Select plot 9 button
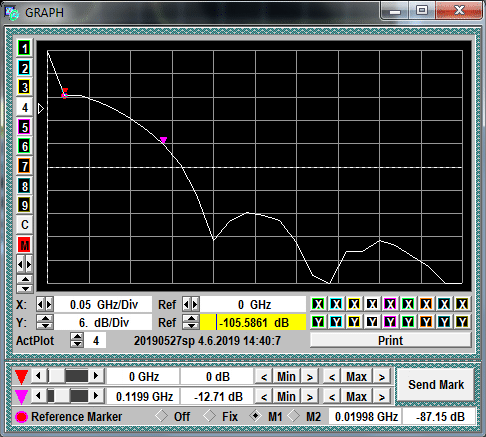The height and width of the screenshot is (437, 486). point(24,205)
